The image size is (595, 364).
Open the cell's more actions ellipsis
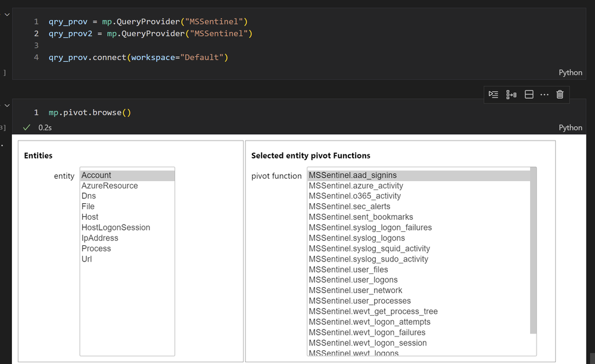(544, 94)
